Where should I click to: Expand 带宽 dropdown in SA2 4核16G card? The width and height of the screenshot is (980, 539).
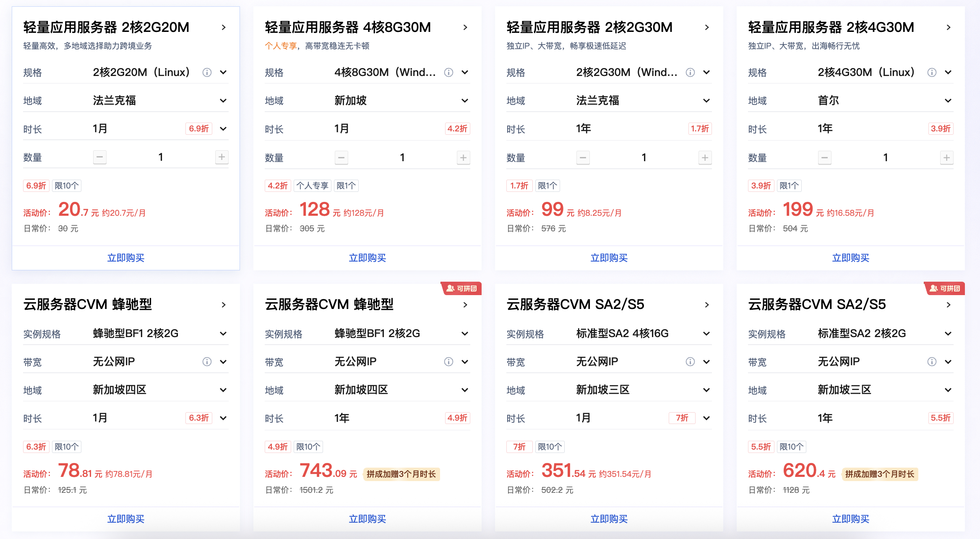706,361
